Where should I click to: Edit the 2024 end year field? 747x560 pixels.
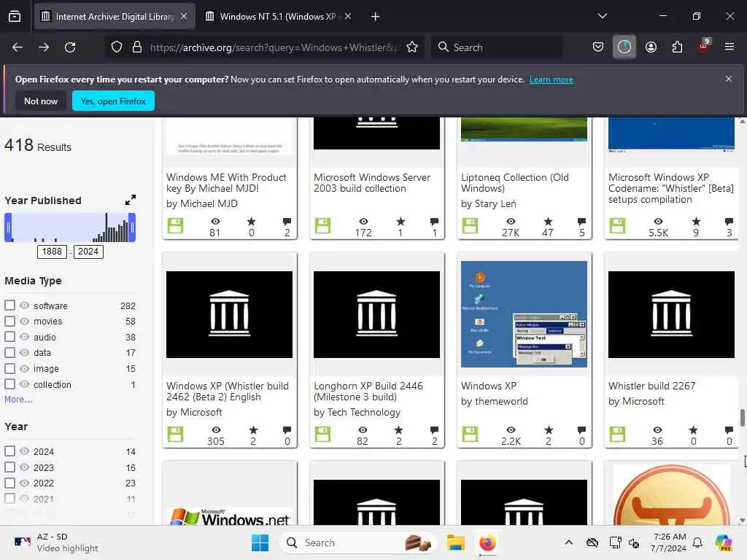(x=88, y=252)
